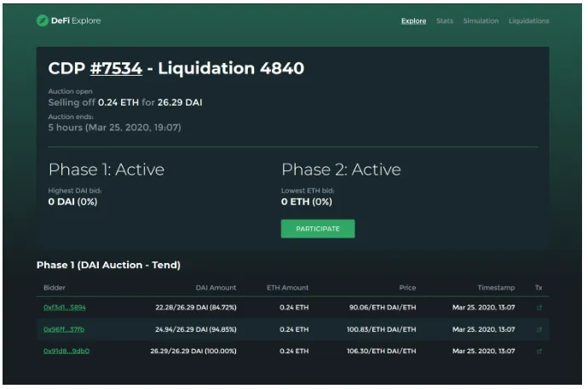Click the DAI Amount column header
This screenshot has height=389, width=588.
216,288
